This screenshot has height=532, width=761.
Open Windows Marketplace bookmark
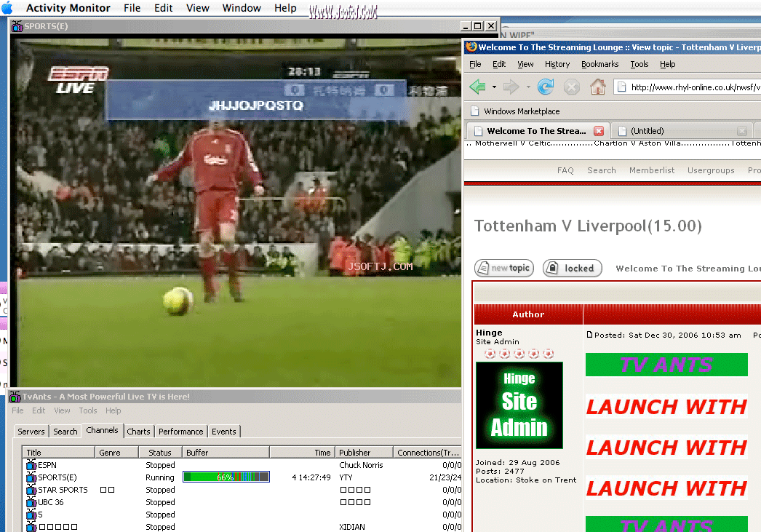pos(515,111)
